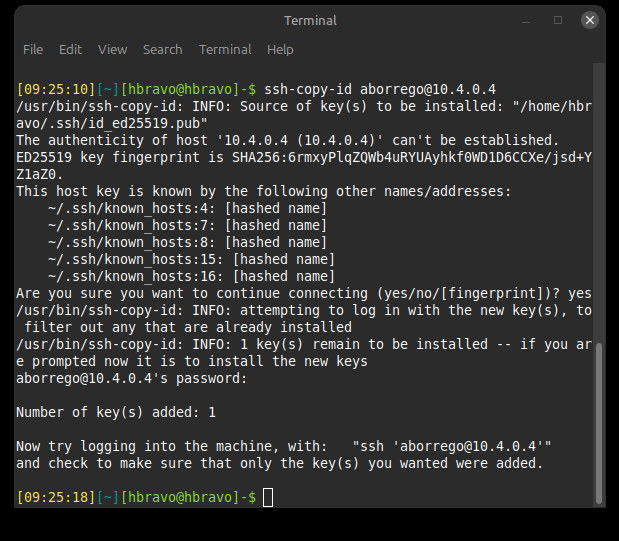Close the Terminal window
This screenshot has width=619, height=541.
(590, 20)
